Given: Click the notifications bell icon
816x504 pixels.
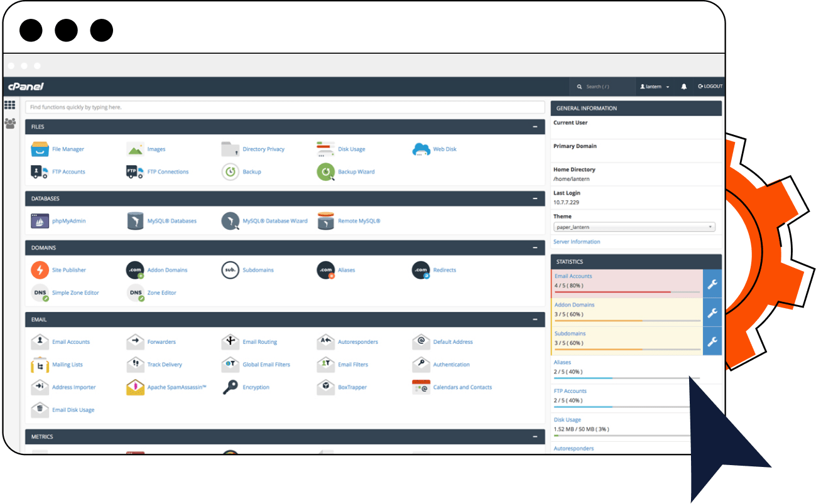Looking at the screenshot, I should (684, 87).
